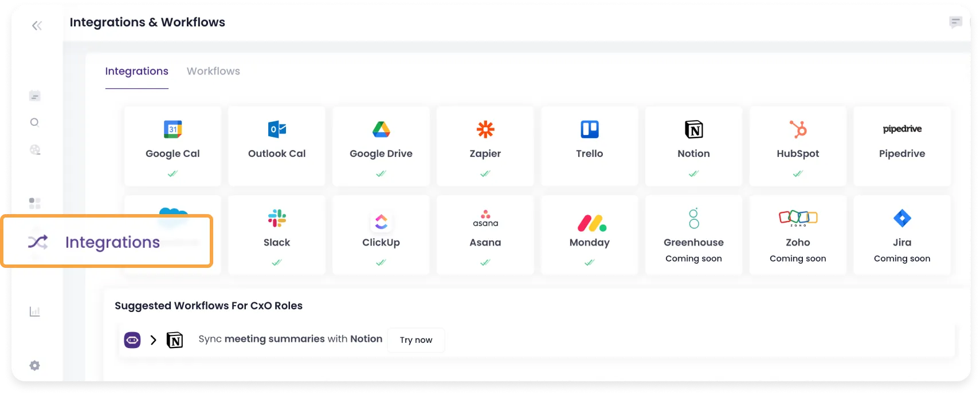Open Google Drive integration card
The width and height of the screenshot is (980, 395).
click(381, 146)
